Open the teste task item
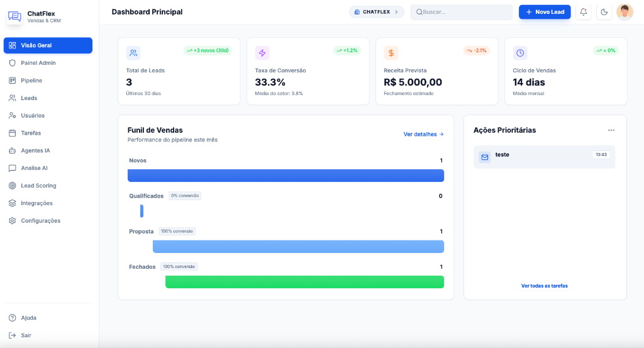Screen dimensions: 644x348 (x=544, y=157)
